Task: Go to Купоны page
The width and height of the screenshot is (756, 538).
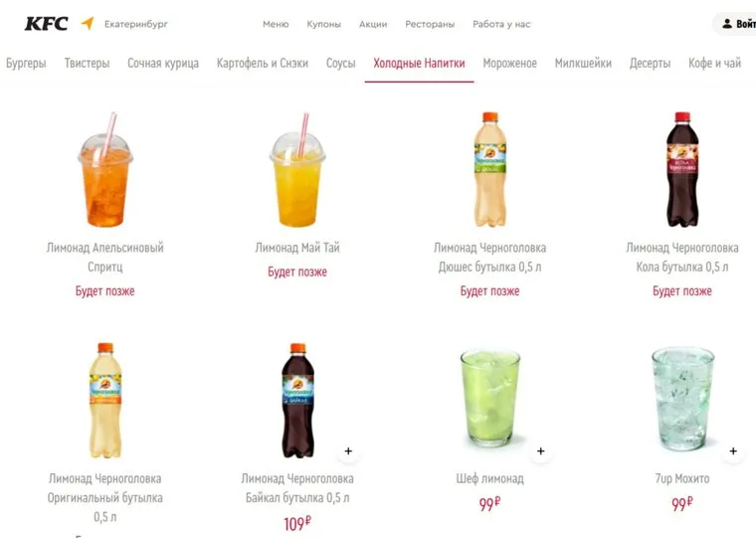Action: [323, 24]
